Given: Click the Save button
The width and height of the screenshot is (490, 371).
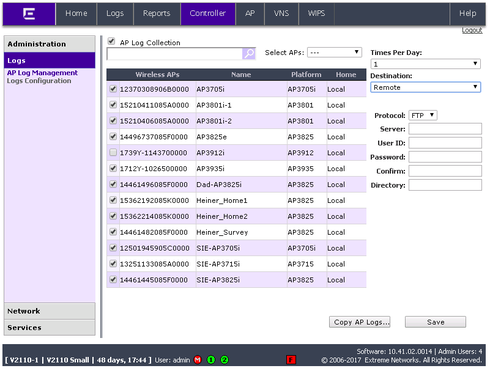Looking at the screenshot, I should point(435,322).
